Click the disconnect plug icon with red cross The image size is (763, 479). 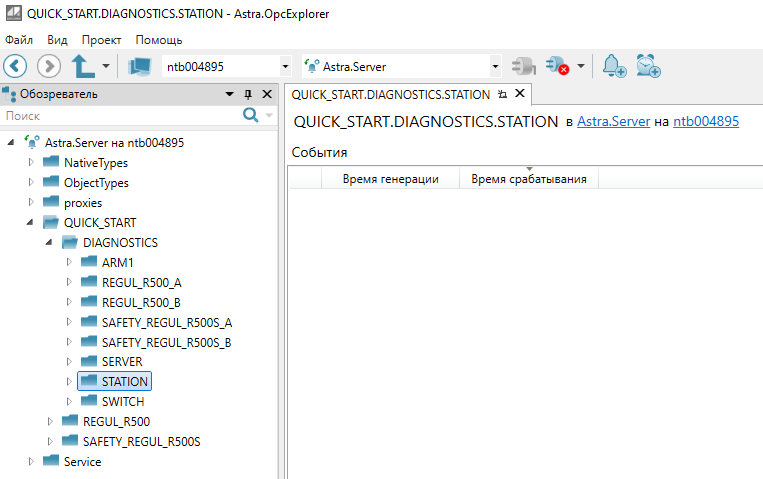[558, 67]
